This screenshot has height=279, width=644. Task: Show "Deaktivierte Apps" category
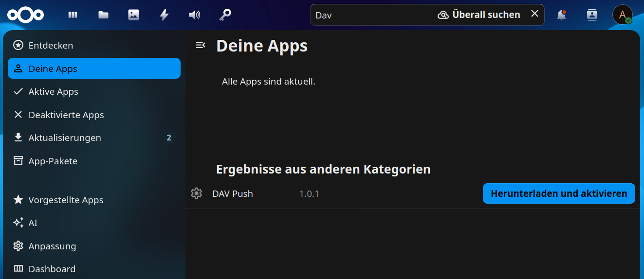tap(66, 115)
